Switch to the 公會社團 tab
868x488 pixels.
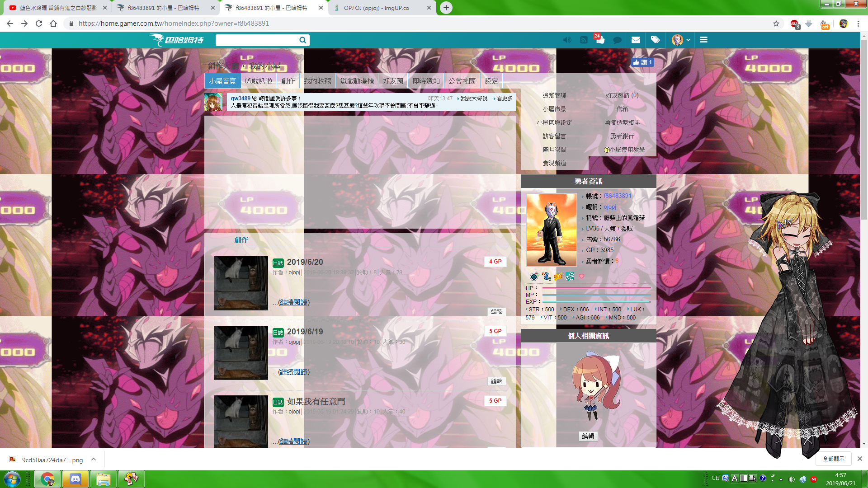(462, 81)
